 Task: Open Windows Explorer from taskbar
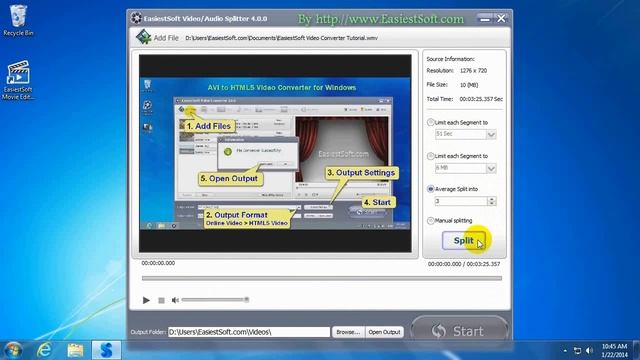(75, 350)
